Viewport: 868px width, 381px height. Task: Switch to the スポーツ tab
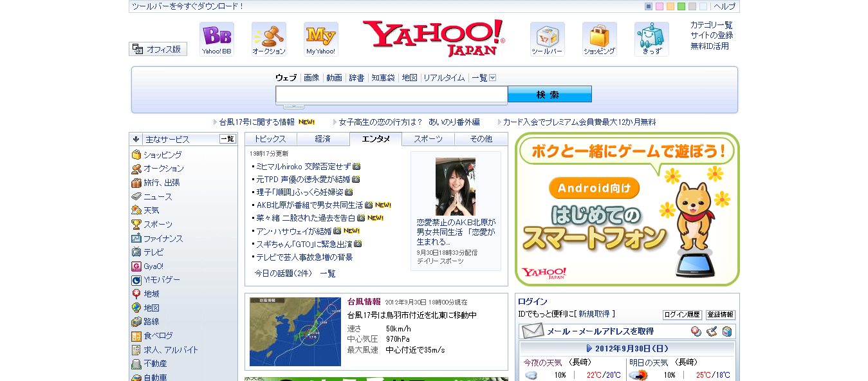pyautogui.click(x=428, y=139)
